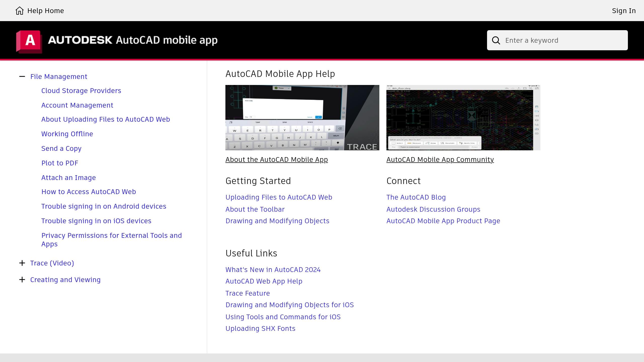Open Account Management topic
Screen dimensions: 644x362
(77, 105)
